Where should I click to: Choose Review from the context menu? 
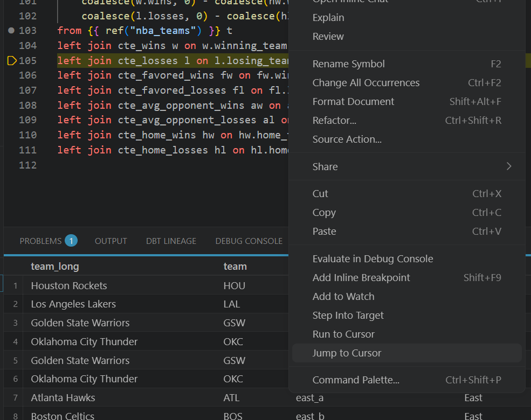(x=406, y=36)
